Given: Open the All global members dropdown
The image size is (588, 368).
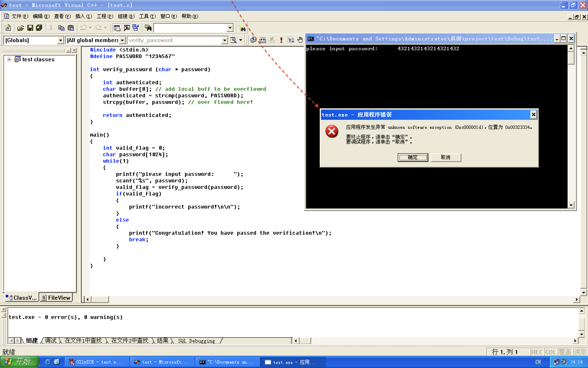Looking at the screenshot, I should click(x=122, y=40).
